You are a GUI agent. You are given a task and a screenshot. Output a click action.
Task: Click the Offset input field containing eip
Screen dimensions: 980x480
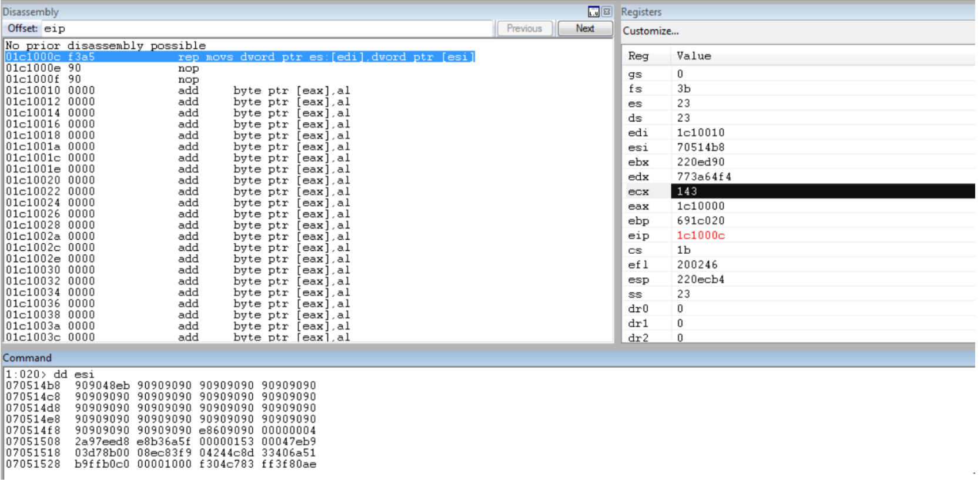[266, 28]
